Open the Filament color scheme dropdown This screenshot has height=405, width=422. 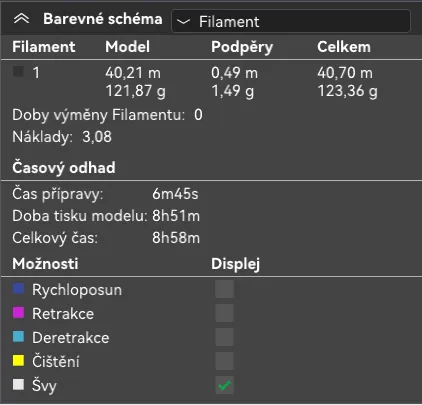(x=291, y=21)
